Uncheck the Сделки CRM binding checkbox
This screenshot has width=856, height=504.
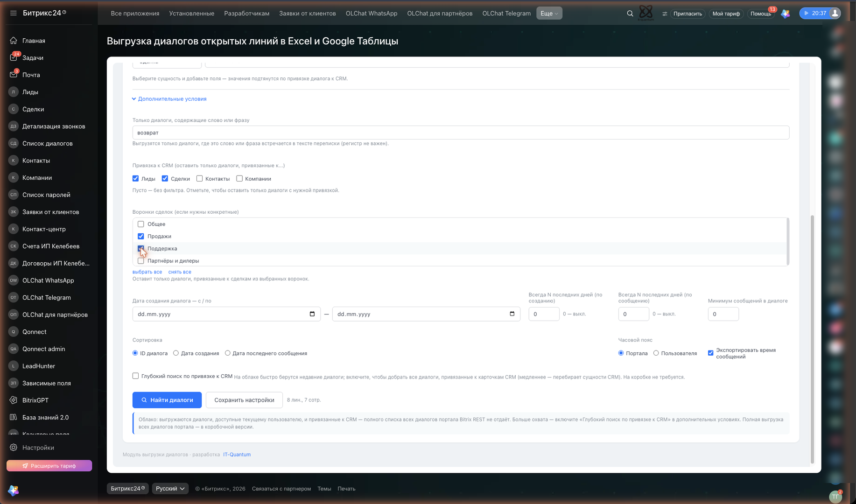point(165,178)
